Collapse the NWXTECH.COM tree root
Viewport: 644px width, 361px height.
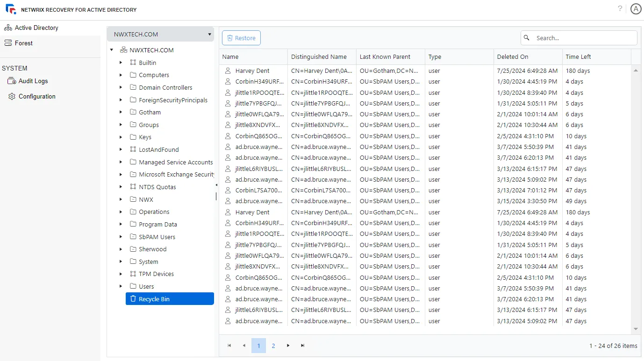(111, 50)
